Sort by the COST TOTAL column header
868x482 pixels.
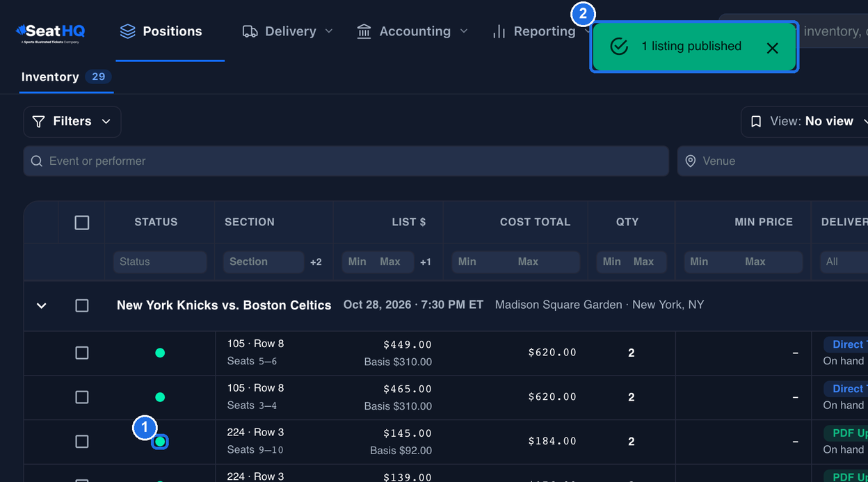click(535, 222)
